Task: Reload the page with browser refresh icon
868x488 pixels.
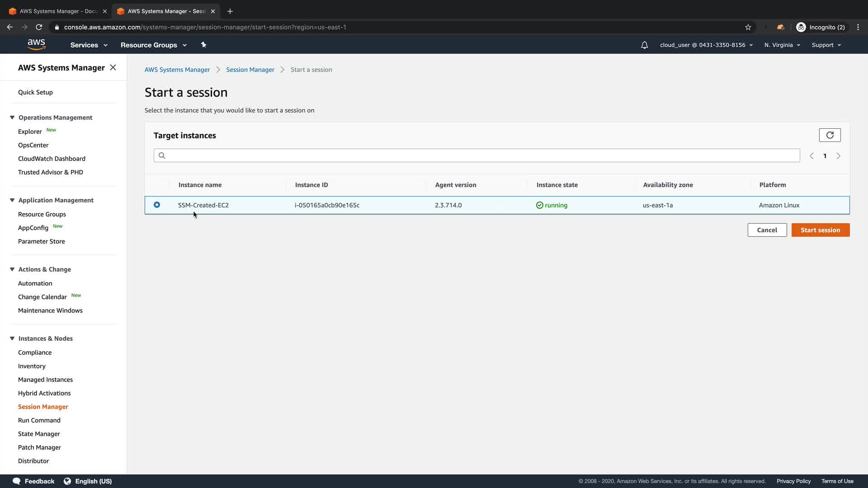Action: (39, 27)
